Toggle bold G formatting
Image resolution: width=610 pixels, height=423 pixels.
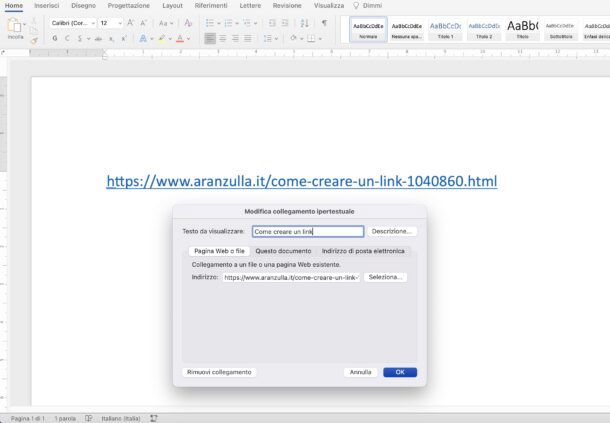tap(54, 39)
